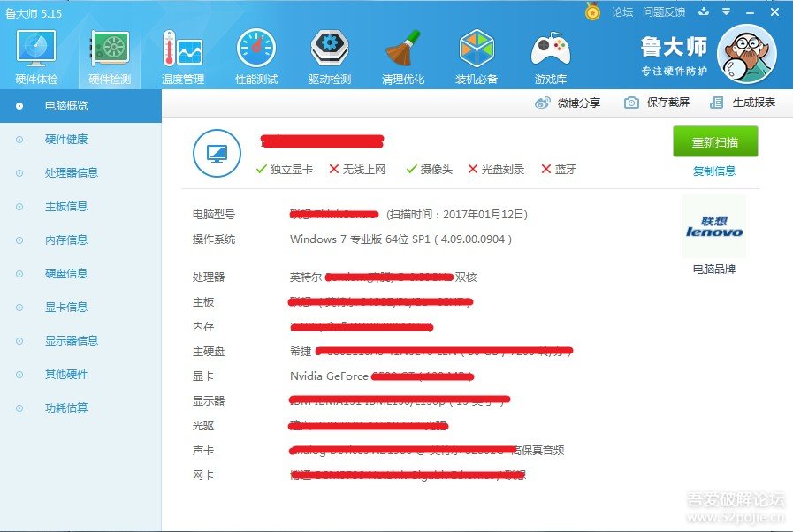The image size is (793, 532).
Task: Click the 复制信息 link
Action: click(714, 171)
